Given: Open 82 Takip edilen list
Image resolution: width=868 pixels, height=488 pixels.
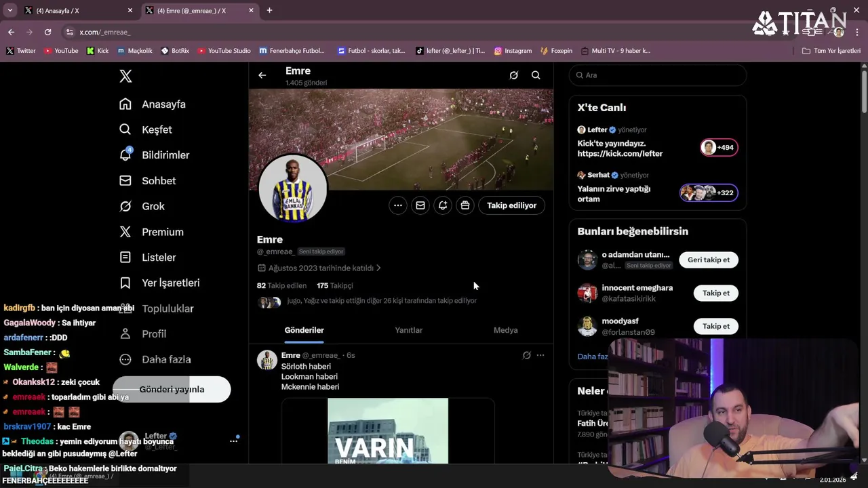Looking at the screenshot, I should click(281, 286).
